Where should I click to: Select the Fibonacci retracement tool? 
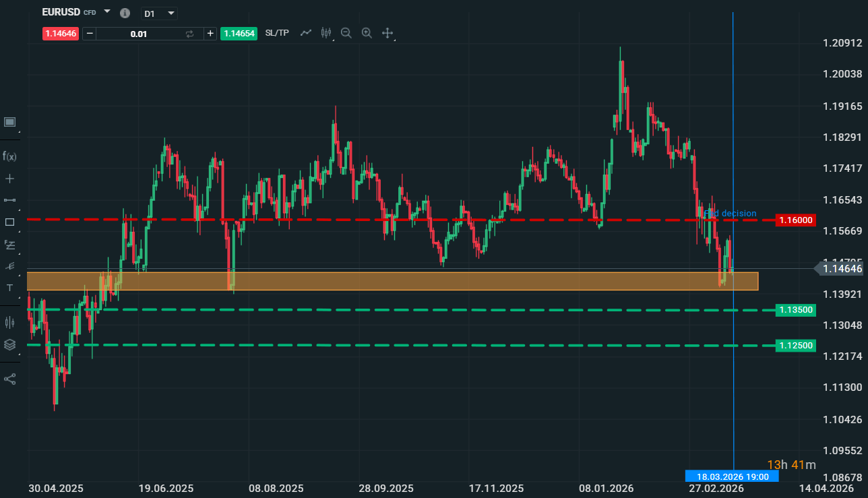point(9,244)
